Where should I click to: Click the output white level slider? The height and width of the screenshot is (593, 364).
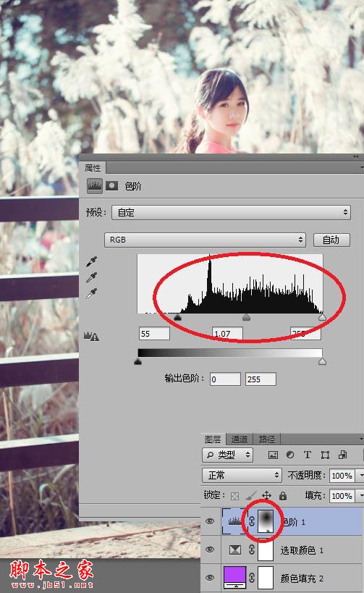[x=322, y=362]
